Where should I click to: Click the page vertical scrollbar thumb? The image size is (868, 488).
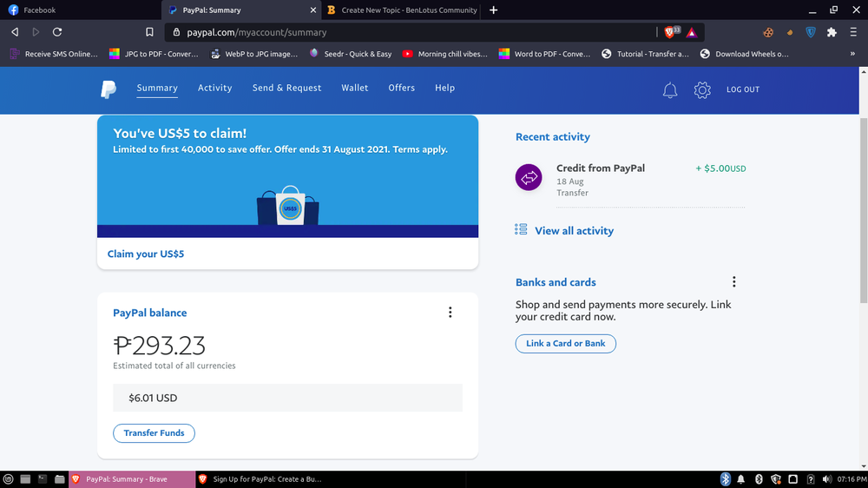pyautogui.click(x=864, y=210)
